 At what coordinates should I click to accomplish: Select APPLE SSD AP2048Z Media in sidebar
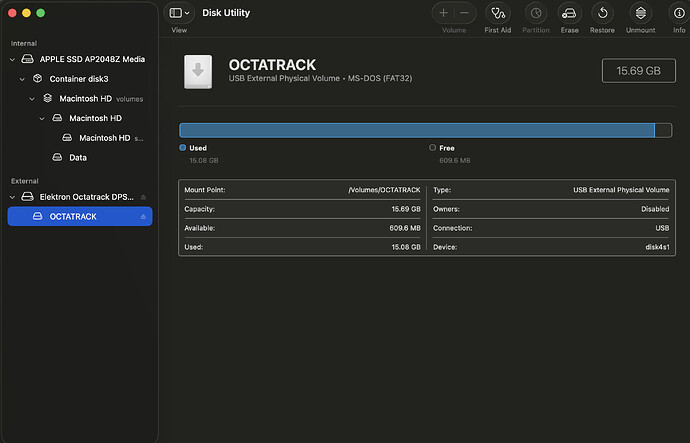tap(80, 59)
